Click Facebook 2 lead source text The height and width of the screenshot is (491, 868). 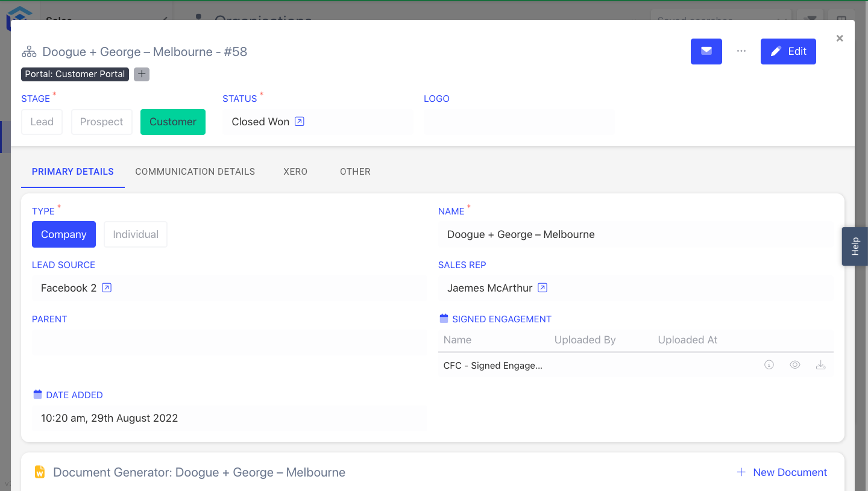click(x=69, y=288)
